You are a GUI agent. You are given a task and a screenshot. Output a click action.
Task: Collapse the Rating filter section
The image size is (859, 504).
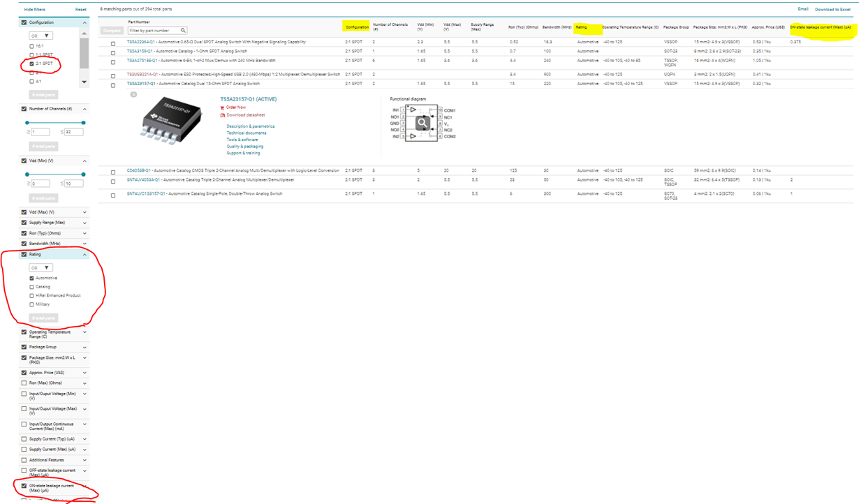85,255
